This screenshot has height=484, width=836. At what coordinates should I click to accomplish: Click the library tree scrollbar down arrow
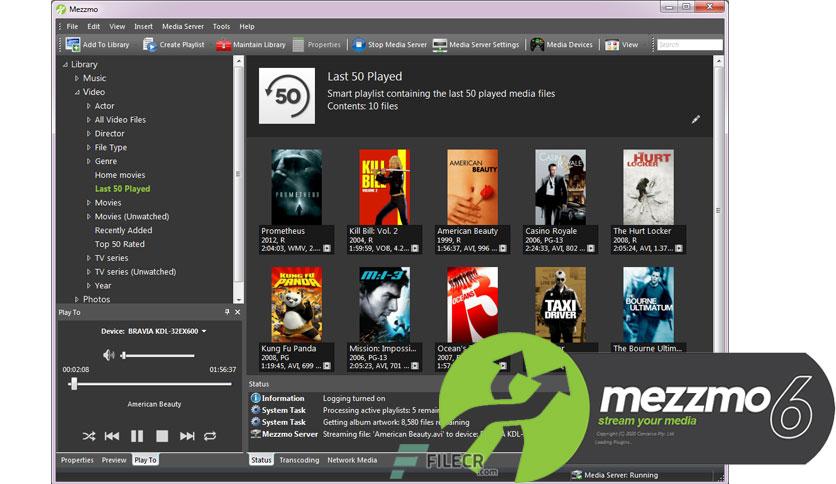coord(238,300)
